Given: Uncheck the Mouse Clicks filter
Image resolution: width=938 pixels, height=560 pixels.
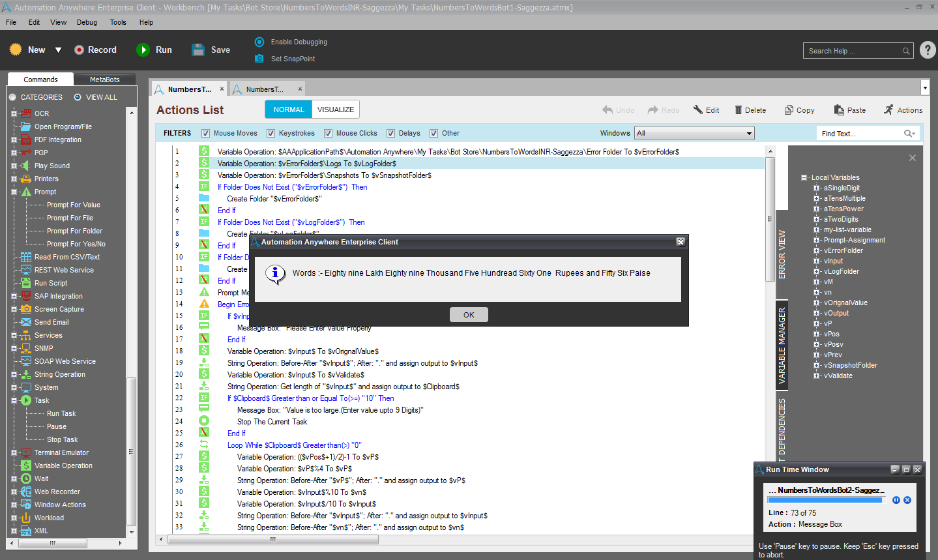Looking at the screenshot, I should click(329, 134).
